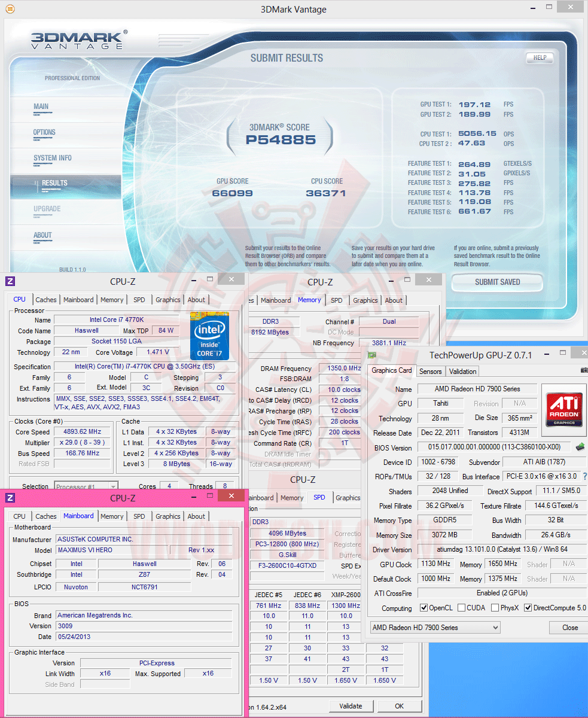Click the Core Speed value 4893.62 MHz
This screenshot has height=718, width=588.
pos(82,432)
